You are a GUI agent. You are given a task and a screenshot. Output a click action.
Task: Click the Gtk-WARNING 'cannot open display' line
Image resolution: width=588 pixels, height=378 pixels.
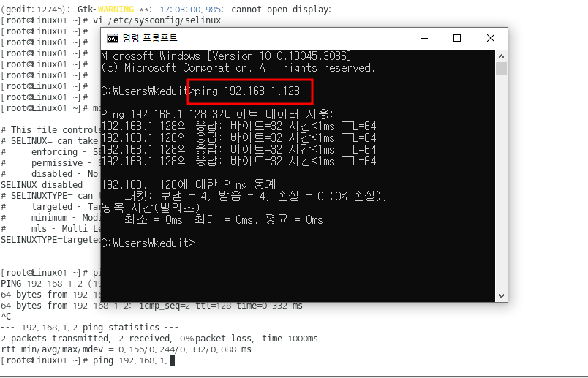coord(166,10)
